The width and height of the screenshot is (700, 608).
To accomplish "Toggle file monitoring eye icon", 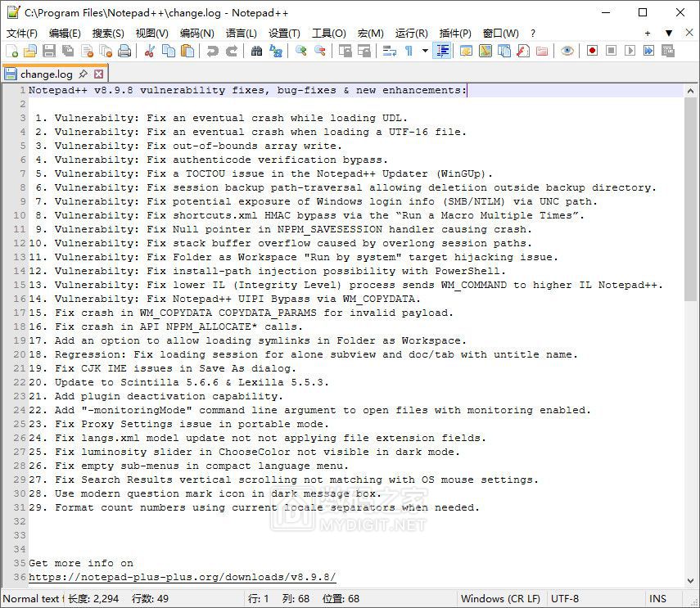I will (567, 51).
